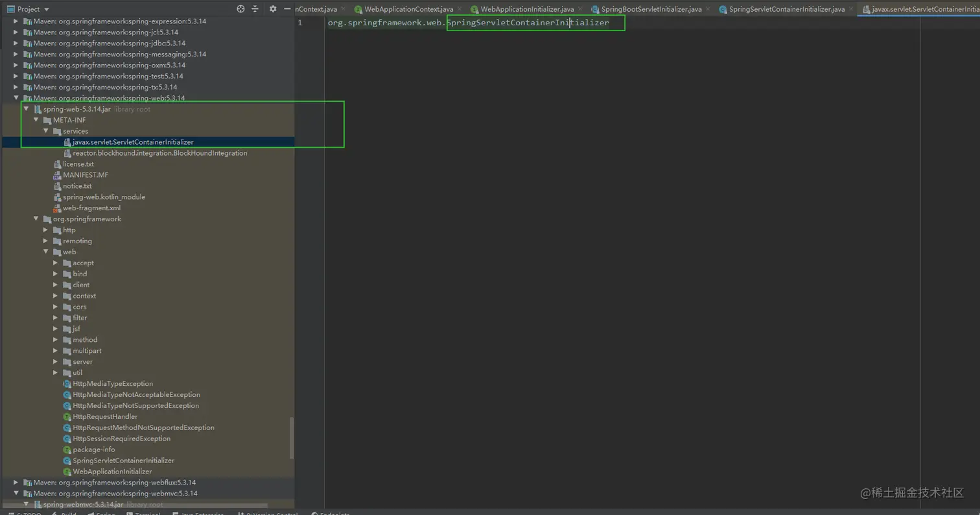The image size is (980, 515).
Task: Select Maven spring-tx:5.3.14 row
Action: [148, 87]
